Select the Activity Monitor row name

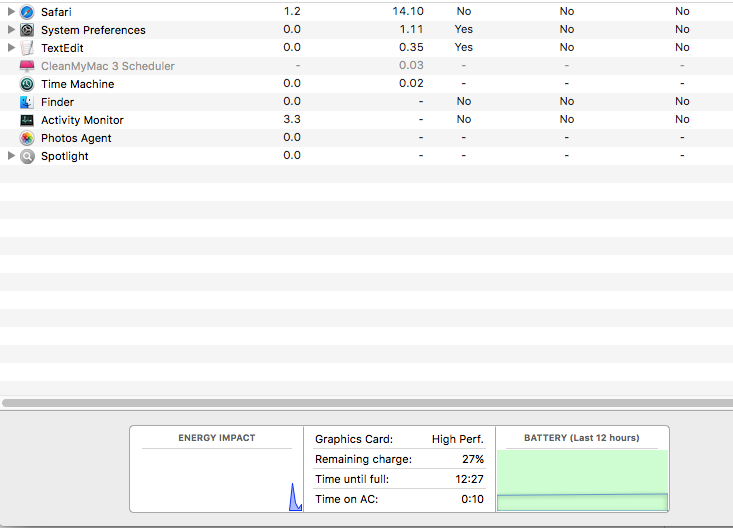click(82, 120)
